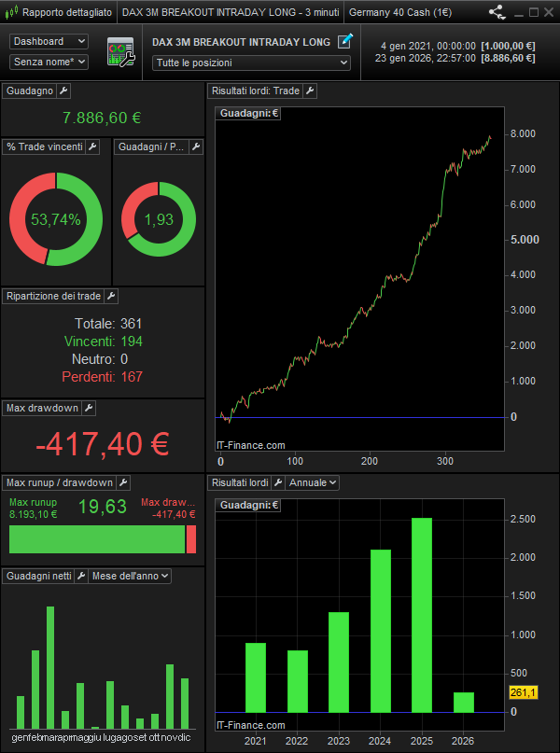This screenshot has width=560, height=753.
Task: Open the Mese dell'anno dropdown
Action: [x=130, y=576]
